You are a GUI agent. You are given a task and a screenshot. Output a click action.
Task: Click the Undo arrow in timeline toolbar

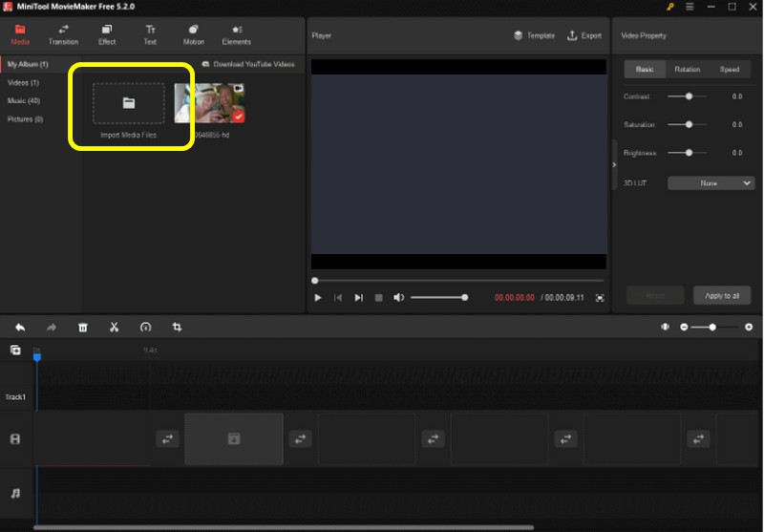pos(20,328)
